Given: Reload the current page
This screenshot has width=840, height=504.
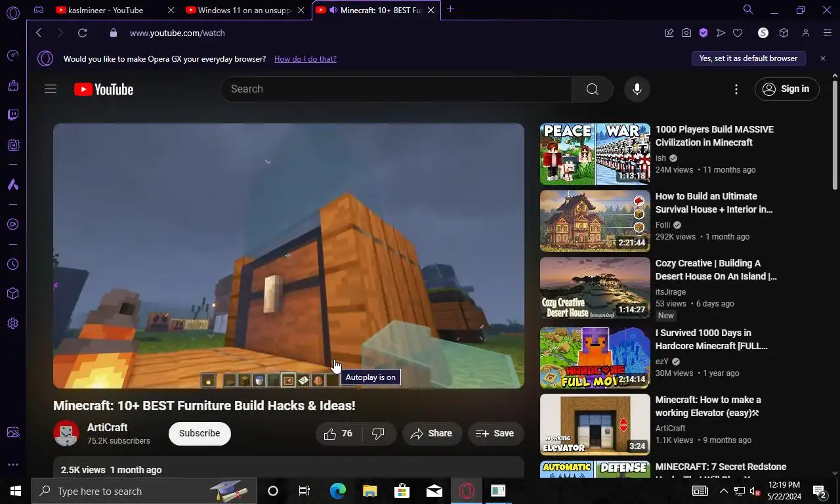Looking at the screenshot, I should click(x=82, y=33).
